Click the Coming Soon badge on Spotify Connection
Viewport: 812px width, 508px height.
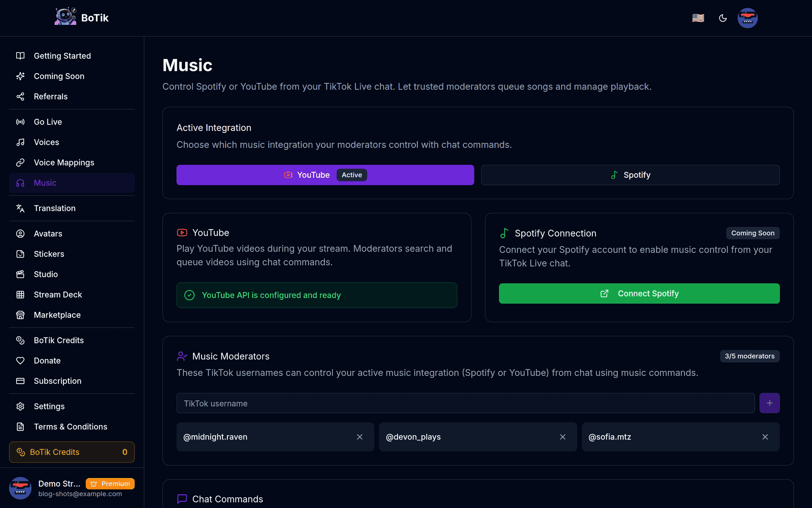coord(753,233)
